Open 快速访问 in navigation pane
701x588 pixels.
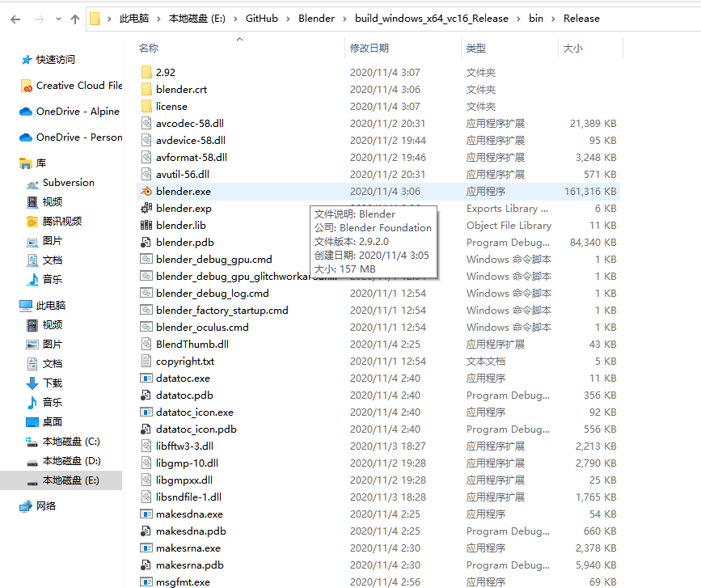56,60
